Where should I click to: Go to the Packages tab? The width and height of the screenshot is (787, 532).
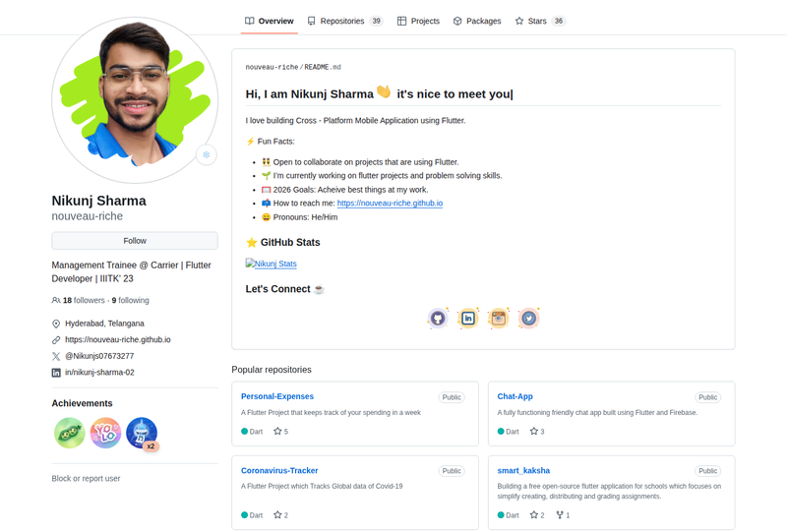(477, 21)
